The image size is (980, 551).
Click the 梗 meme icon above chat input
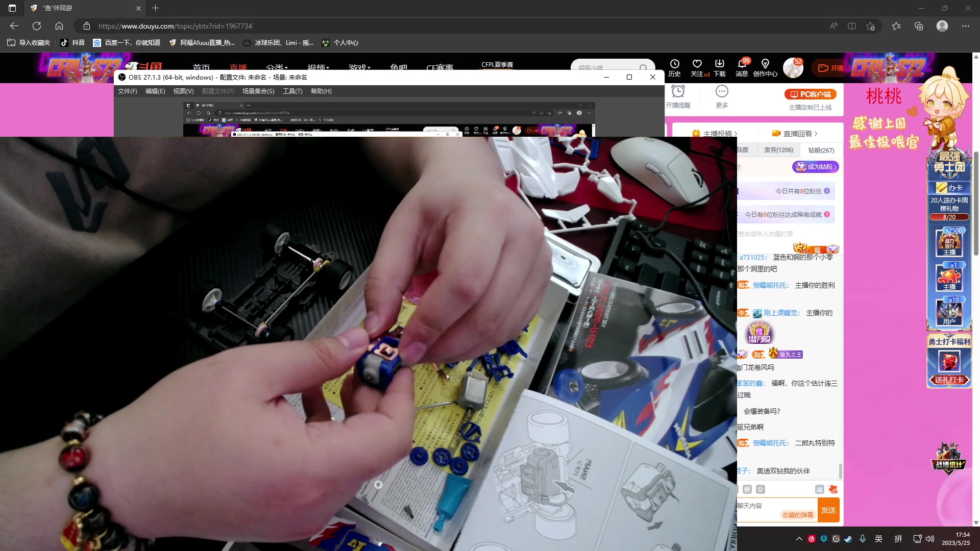(747, 490)
